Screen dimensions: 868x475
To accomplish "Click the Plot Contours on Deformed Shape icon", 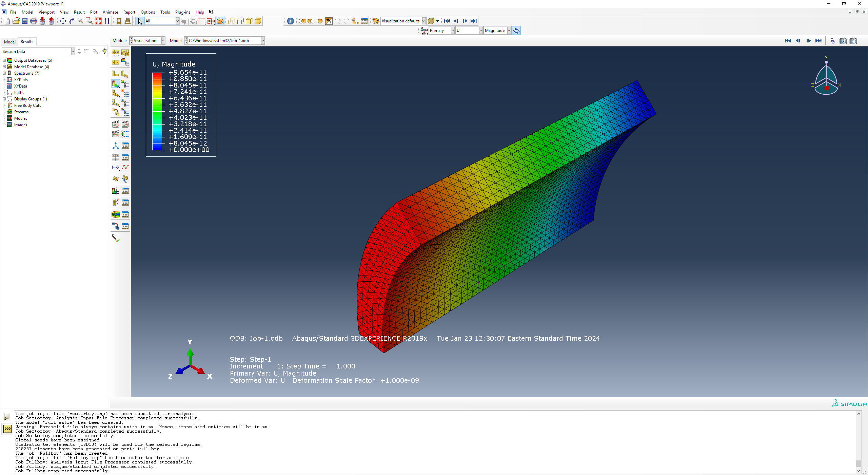I will click(x=115, y=83).
